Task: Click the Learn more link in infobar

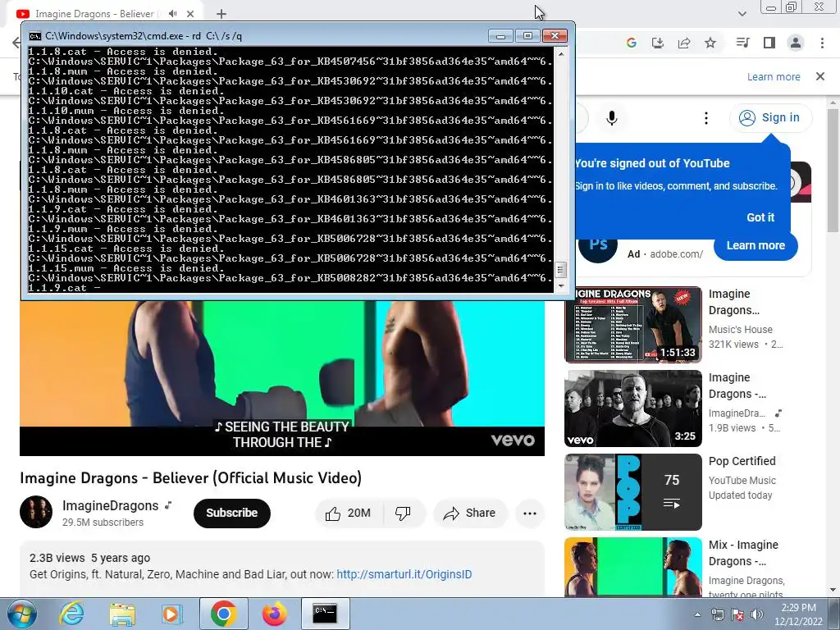Action: click(774, 76)
